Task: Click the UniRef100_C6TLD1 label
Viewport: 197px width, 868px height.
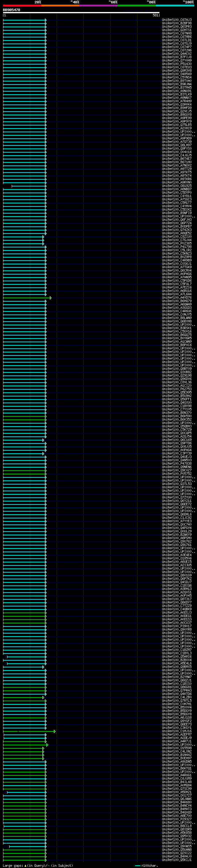Action: pyautogui.click(x=177, y=40)
